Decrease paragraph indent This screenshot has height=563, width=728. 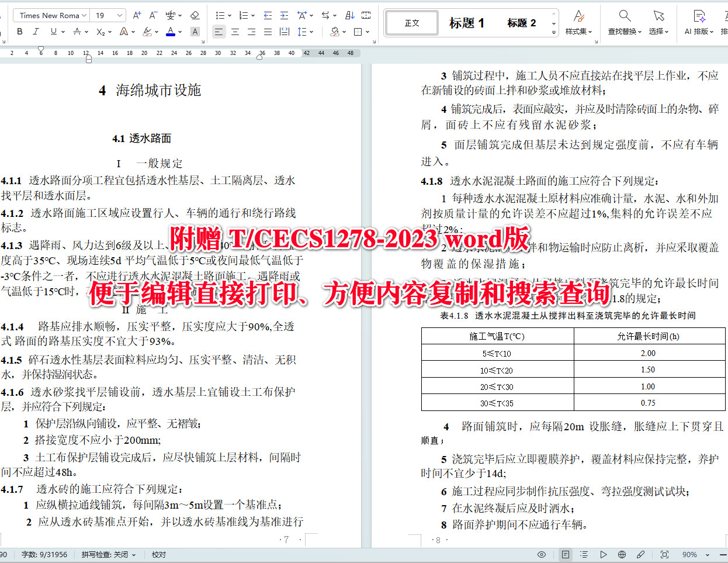click(x=268, y=15)
